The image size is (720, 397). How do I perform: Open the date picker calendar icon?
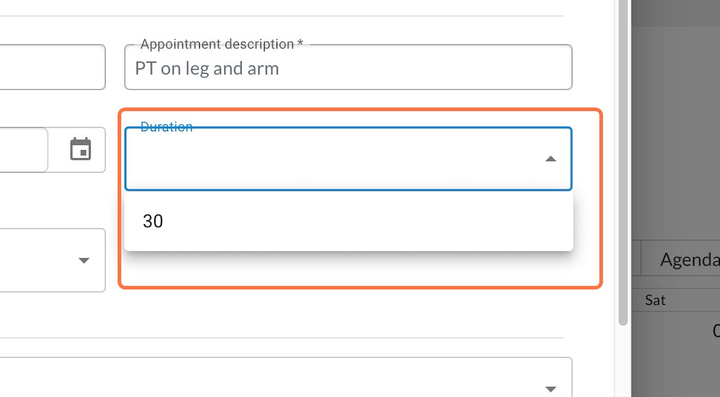80,149
